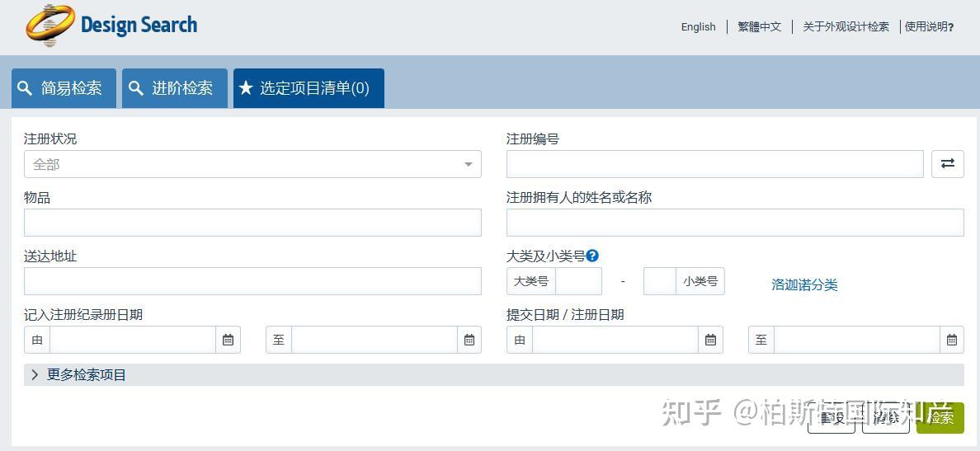Open calendar for 提交日期 至 field
The image size is (980, 451).
(x=952, y=340)
